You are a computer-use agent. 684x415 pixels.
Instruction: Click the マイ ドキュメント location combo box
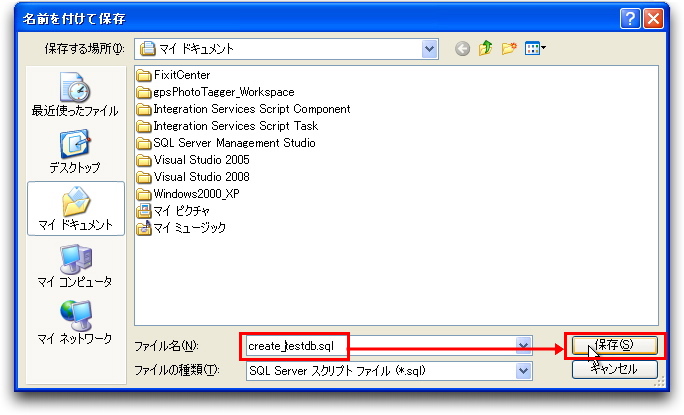pyautogui.click(x=286, y=48)
